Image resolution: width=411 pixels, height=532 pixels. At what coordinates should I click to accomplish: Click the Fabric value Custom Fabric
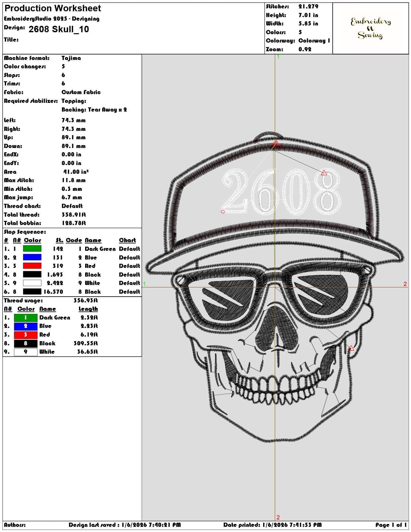81,92
